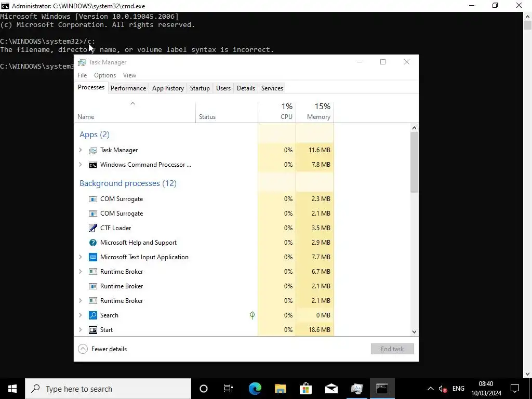
Task: Select the Task Manager app icon in Apps list
Action: (92, 150)
